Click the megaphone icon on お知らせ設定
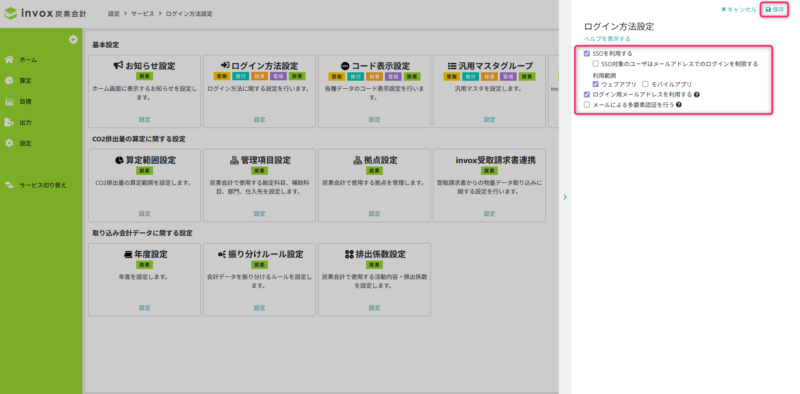This screenshot has height=394, width=800. coord(118,66)
